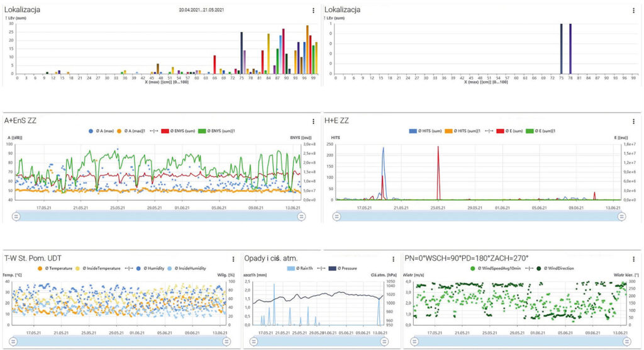Toggle the Pressure series legend entry
The height and width of the screenshot is (350, 644).
[x=343, y=269]
